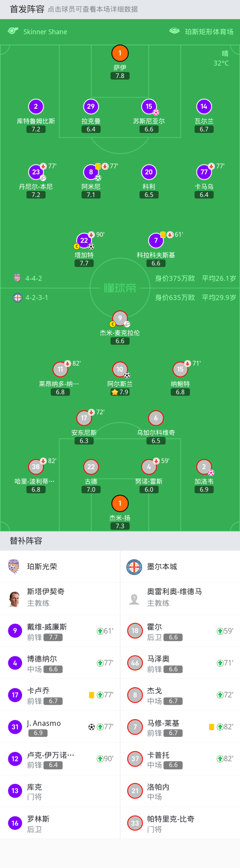The width and height of the screenshot is (240, 868).
Task: Click the 4-4-2 formation label
Action: point(34,278)
